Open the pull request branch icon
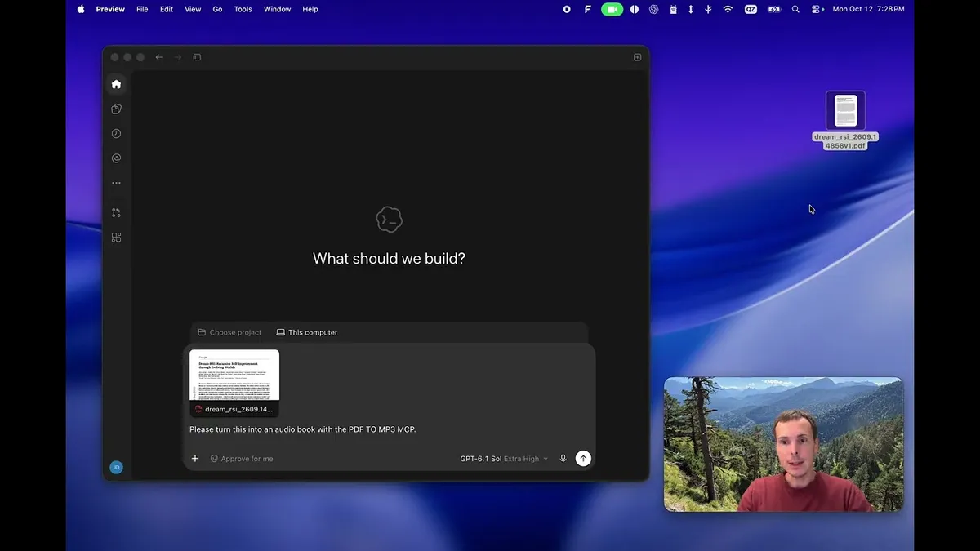This screenshot has height=551, width=980. (x=116, y=213)
